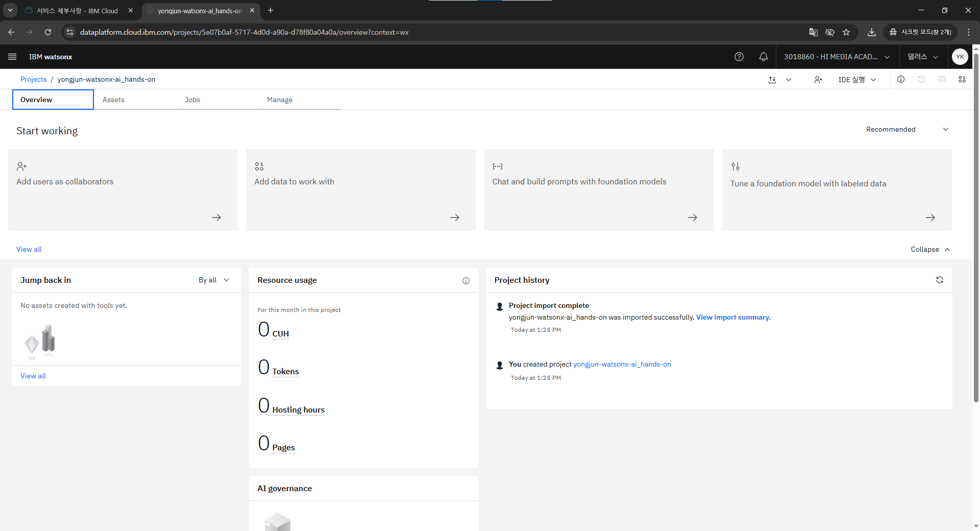
Task: Click the arrow on Add users as collaborators card
Action: pos(216,218)
